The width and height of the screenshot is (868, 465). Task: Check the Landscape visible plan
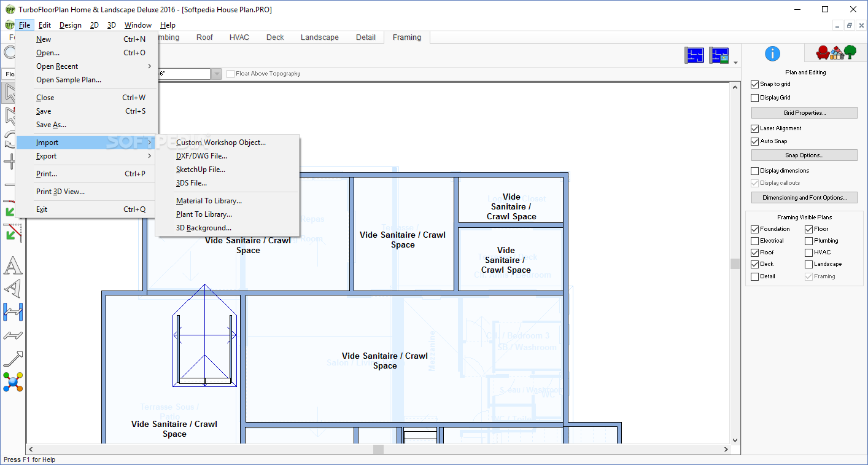tap(809, 264)
